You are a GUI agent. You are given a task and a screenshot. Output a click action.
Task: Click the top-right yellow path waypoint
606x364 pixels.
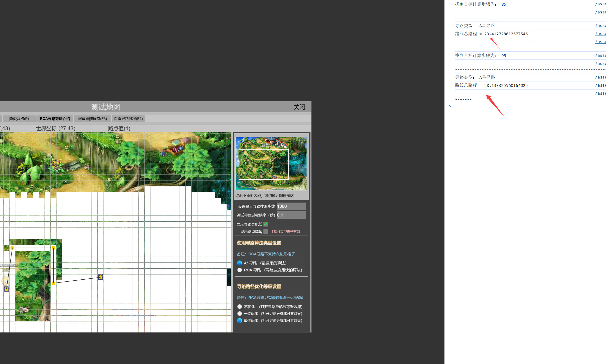pos(53,248)
